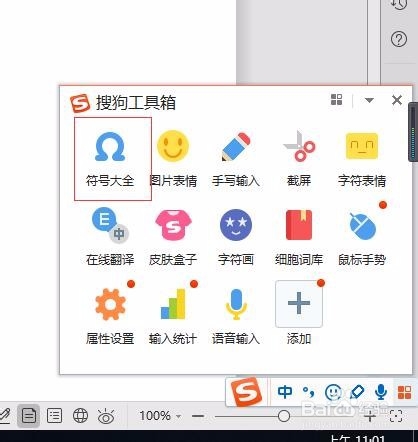Screen dimensions: 418x442
Task: View 输入统计 input statistics
Action: [x=173, y=315]
